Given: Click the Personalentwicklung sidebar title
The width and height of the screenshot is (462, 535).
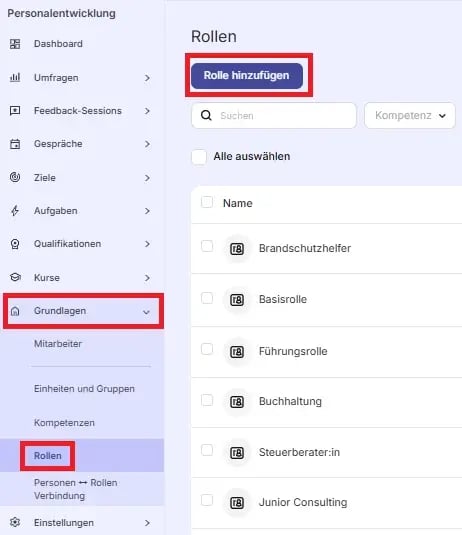Looking at the screenshot, I should pos(61,13).
